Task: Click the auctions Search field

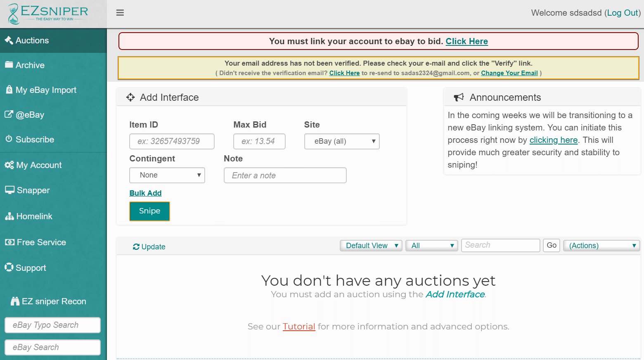Action: (501, 245)
